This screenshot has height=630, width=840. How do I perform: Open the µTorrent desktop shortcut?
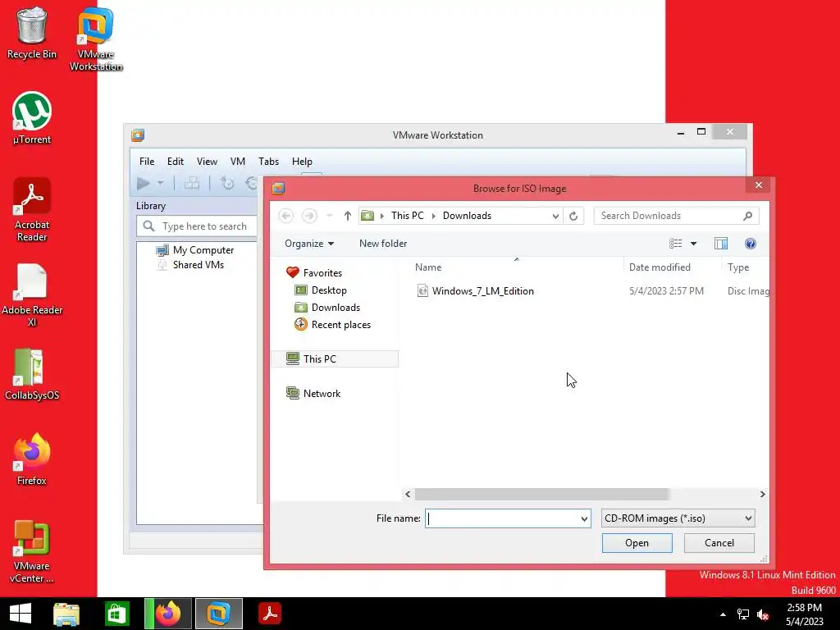[x=32, y=118]
